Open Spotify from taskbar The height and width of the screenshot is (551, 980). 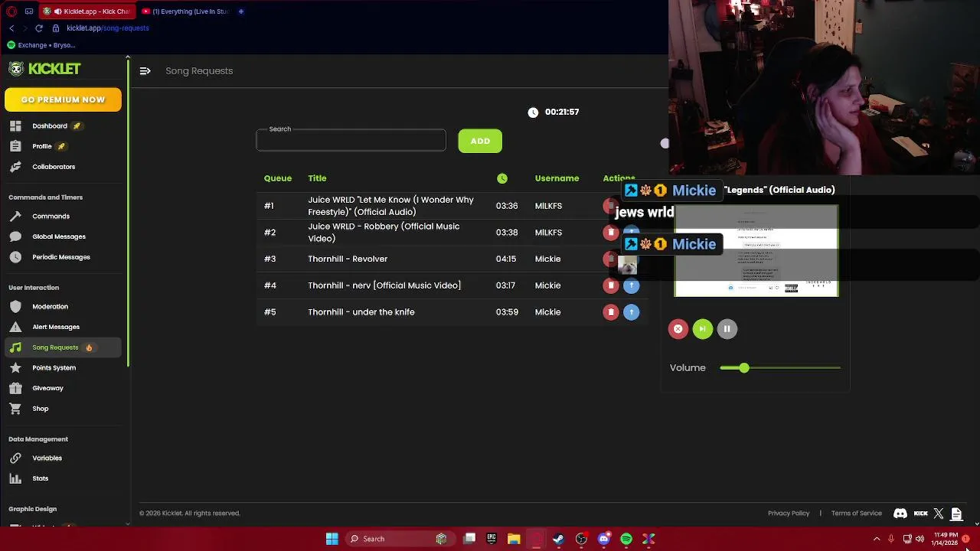pos(626,539)
